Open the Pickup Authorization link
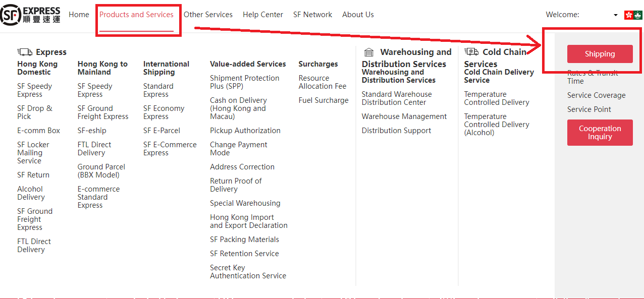Viewport: 644px width, 299px height. pyautogui.click(x=245, y=131)
